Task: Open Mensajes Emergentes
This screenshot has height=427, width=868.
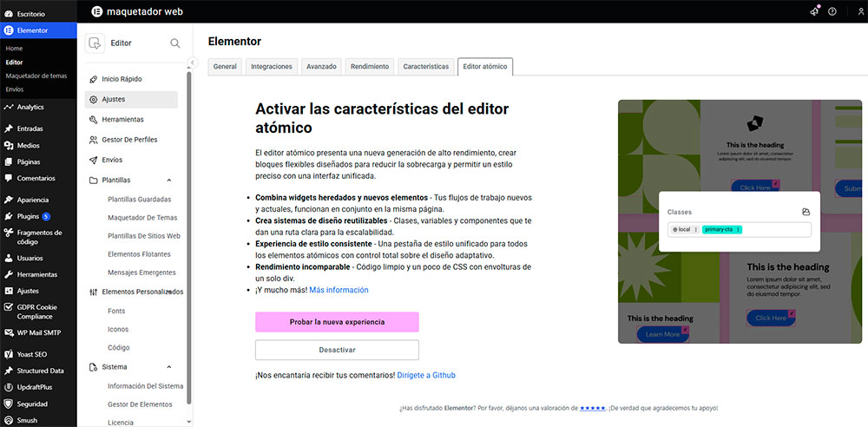Action: (x=141, y=273)
